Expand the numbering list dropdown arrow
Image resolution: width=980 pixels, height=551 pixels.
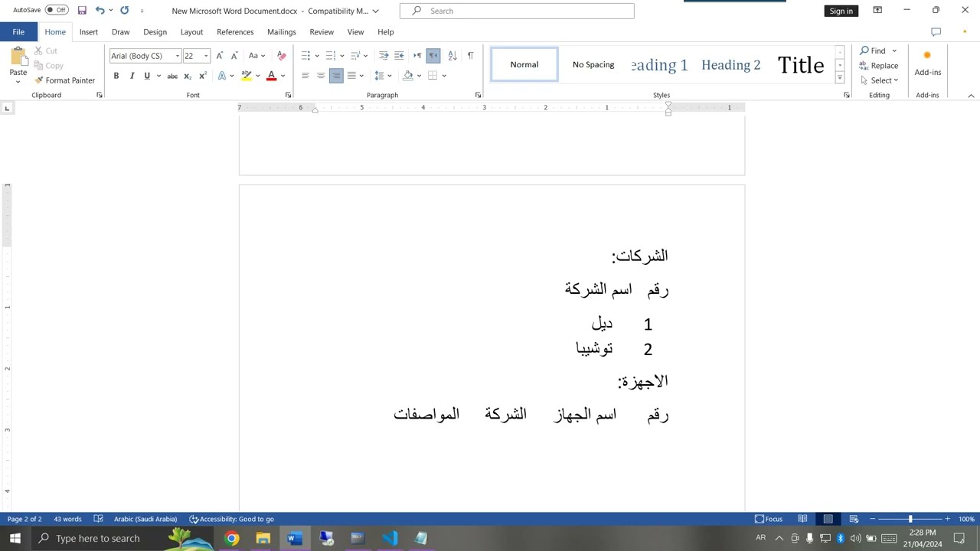[341, 56]
